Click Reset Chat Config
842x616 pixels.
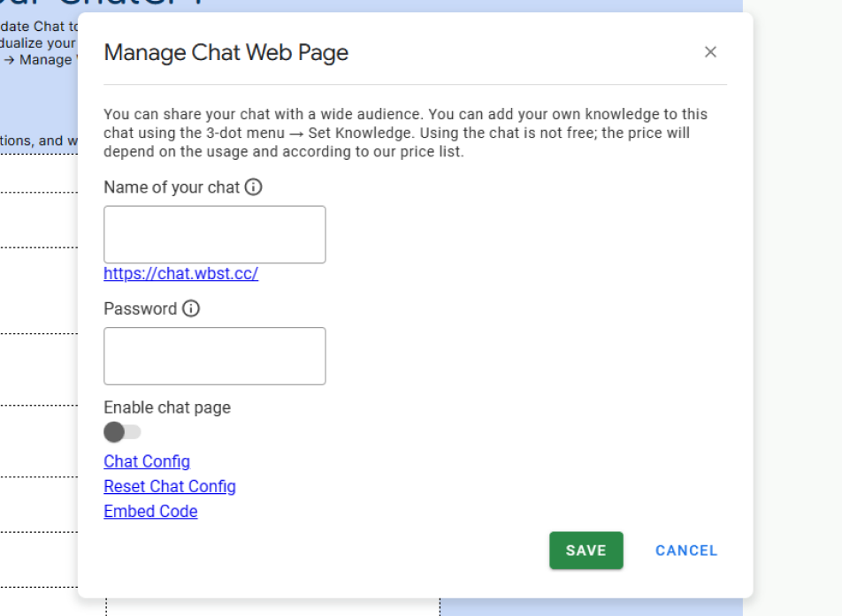169,486
